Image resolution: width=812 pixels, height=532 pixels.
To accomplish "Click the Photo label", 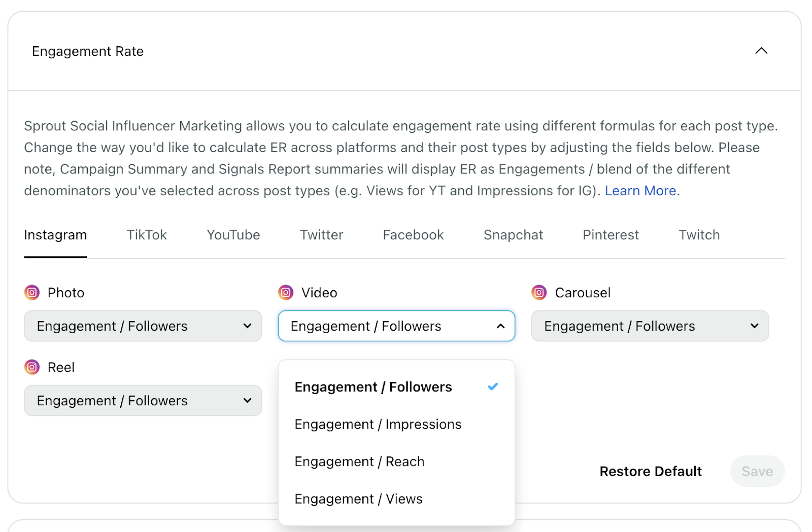I will coord(66,293).
